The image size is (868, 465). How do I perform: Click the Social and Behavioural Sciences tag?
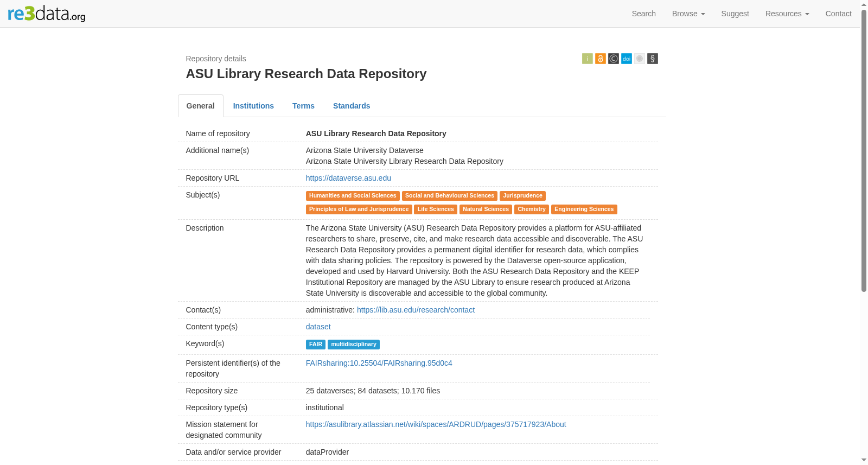449,196
